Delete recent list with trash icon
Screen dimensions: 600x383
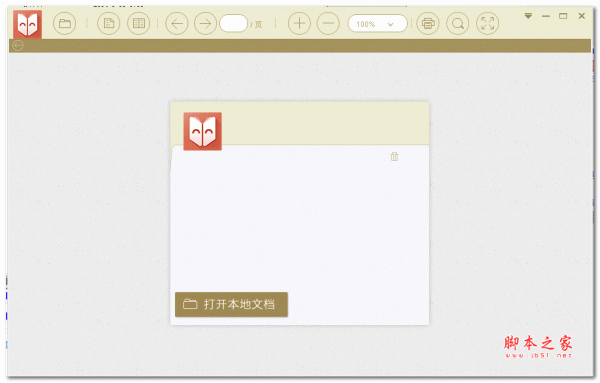(x=395, y=156)
